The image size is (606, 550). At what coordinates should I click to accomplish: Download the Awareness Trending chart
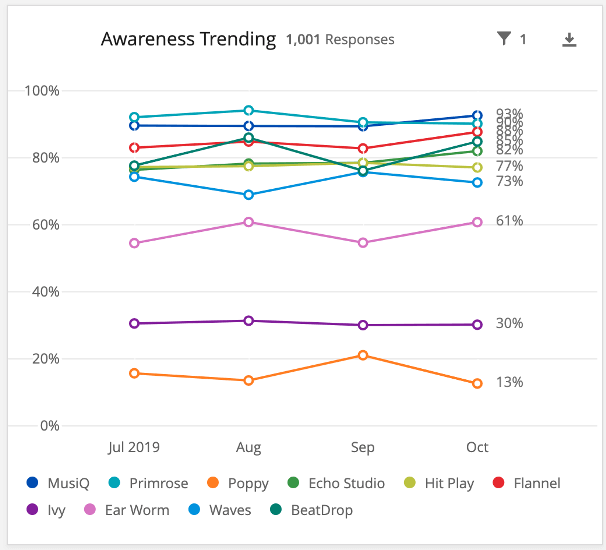pos(569,39)
